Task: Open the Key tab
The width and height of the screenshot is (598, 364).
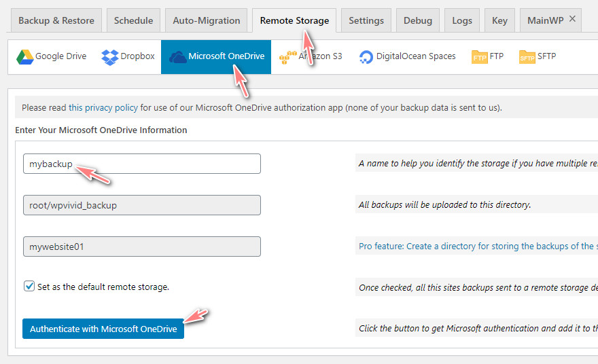Action: tap(499, 20)
